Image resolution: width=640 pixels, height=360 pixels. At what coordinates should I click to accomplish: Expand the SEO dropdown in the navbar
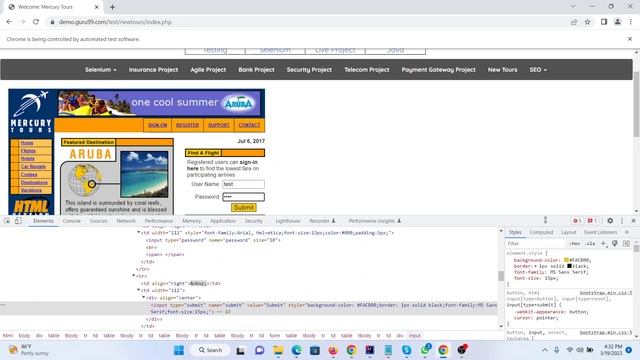(538, 70)
